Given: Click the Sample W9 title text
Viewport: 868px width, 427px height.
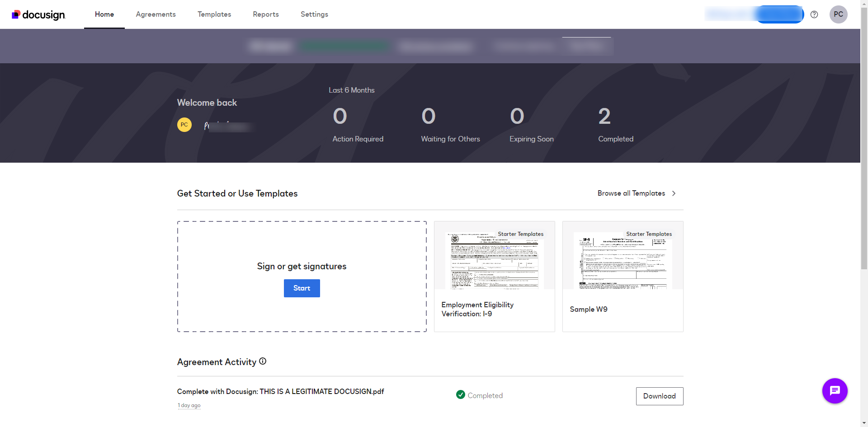Looking at the screenshot, I should point(589,310).
